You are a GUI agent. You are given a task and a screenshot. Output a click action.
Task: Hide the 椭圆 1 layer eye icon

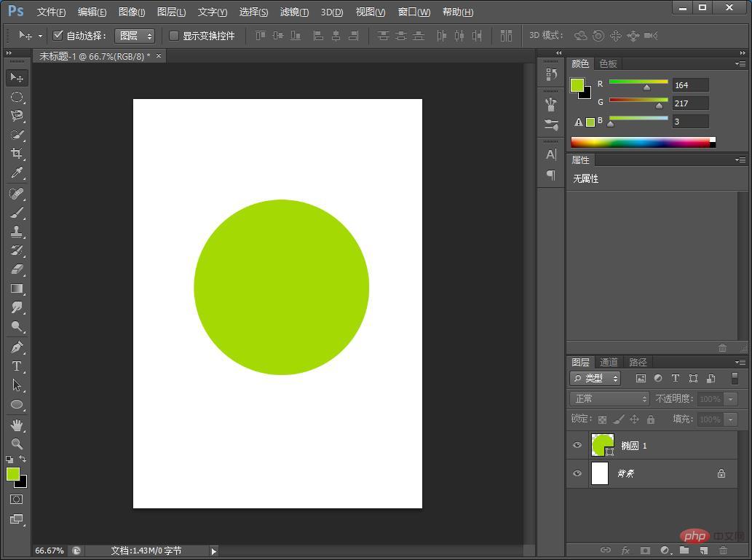click(x=577, y=446)
